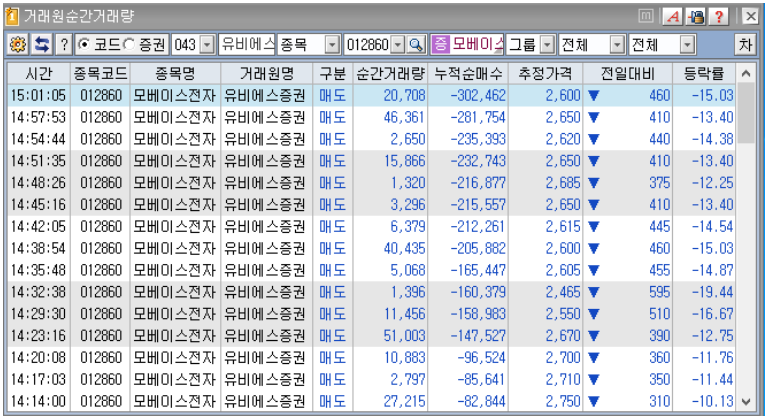Click the red A font icon
This screenshot has width=768, height=416.
click(x=673, y=17)
